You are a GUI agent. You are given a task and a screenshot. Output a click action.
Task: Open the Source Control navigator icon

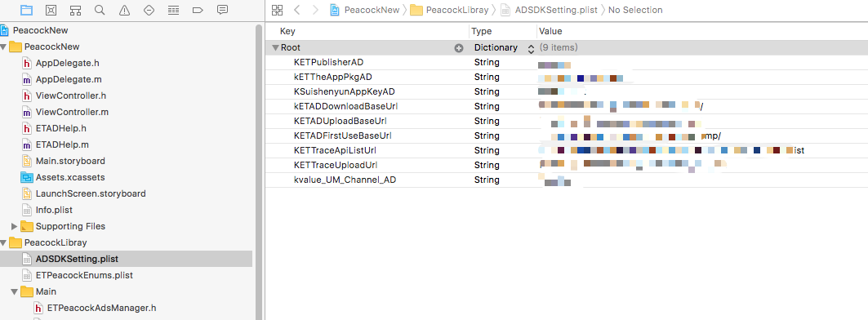point(51,10)
